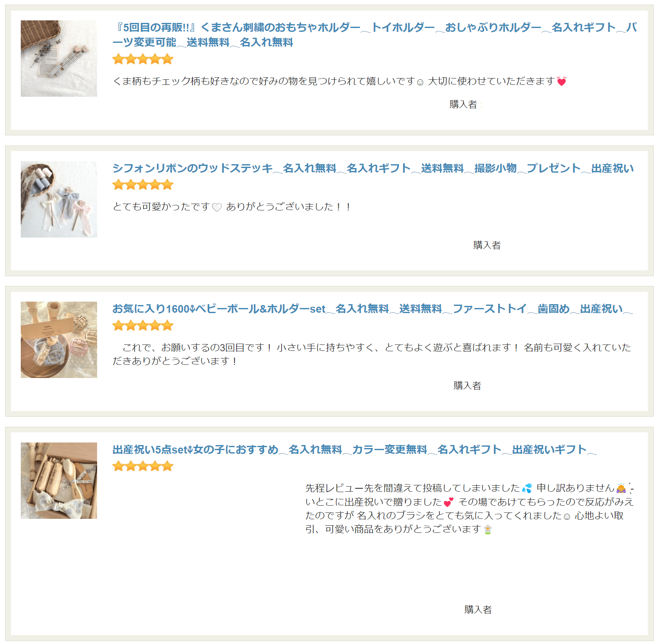Screen dimensions: 658x644
Task: Open the ベビーボール&ホルダーset product link
Action: 373,309
